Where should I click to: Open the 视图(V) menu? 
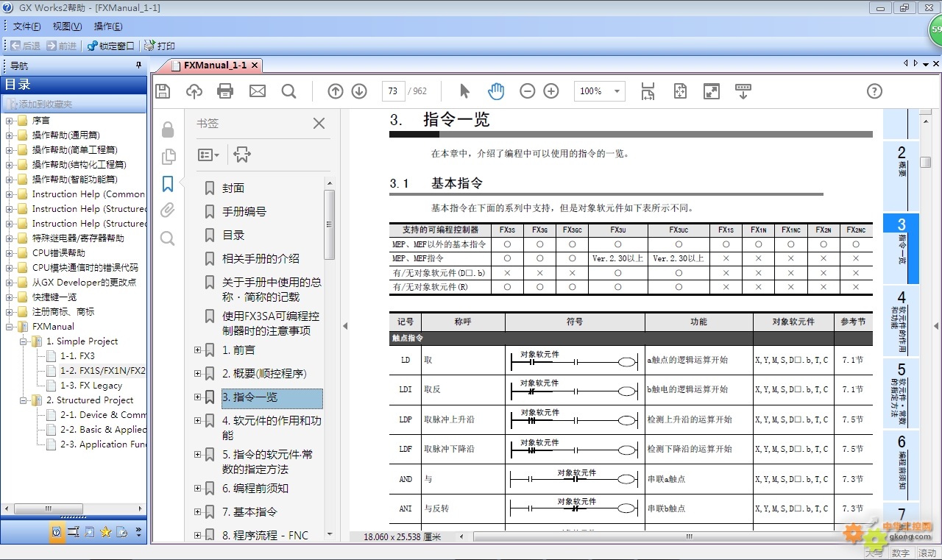click(67, 26)
